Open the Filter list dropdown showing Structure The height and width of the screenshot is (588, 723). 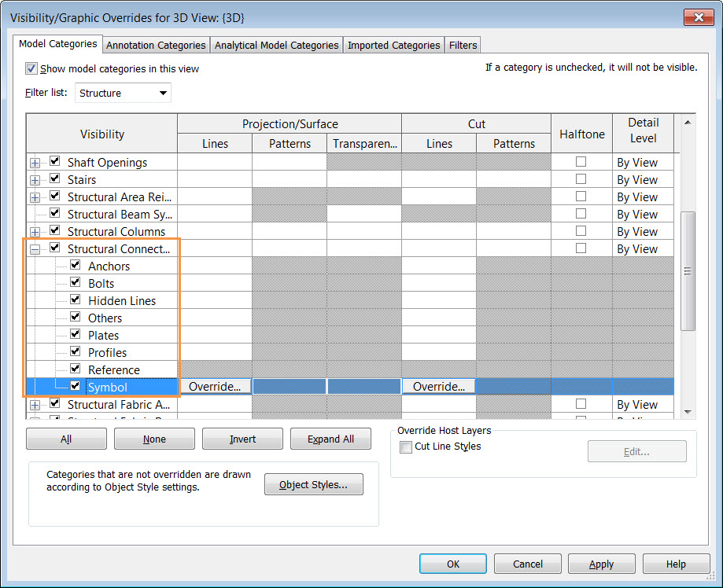163,93
